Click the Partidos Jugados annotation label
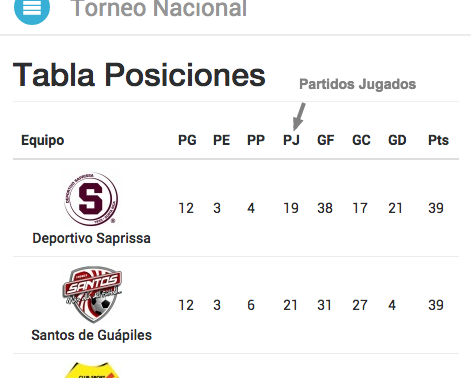Viewport: 471px width, 378px height. (357, 84)
